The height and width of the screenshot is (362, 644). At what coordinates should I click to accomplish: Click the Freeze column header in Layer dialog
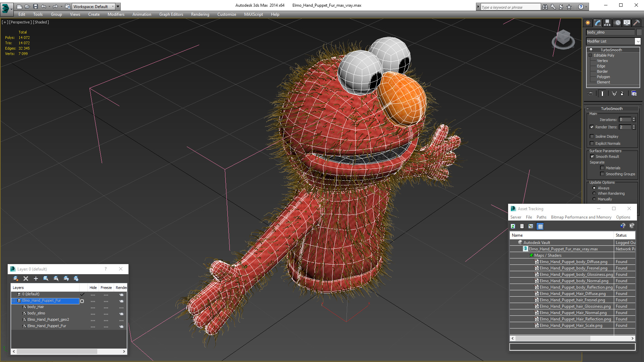click(106, 288)
